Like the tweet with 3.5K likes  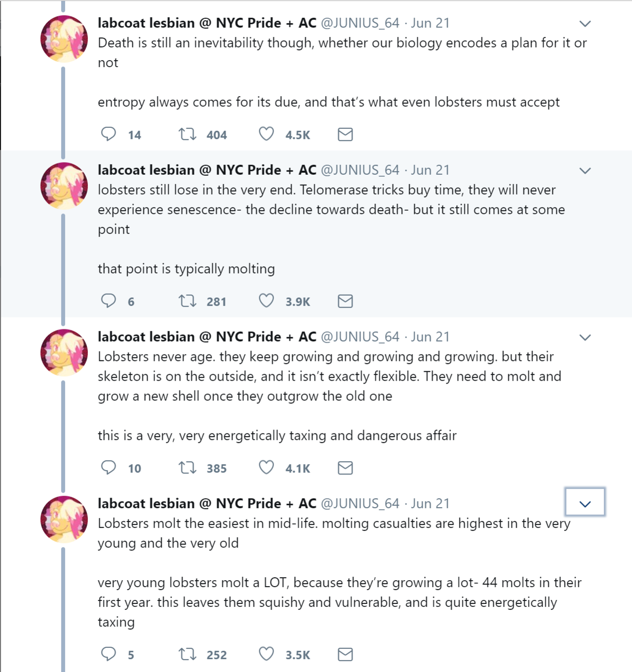coord(267,654)
